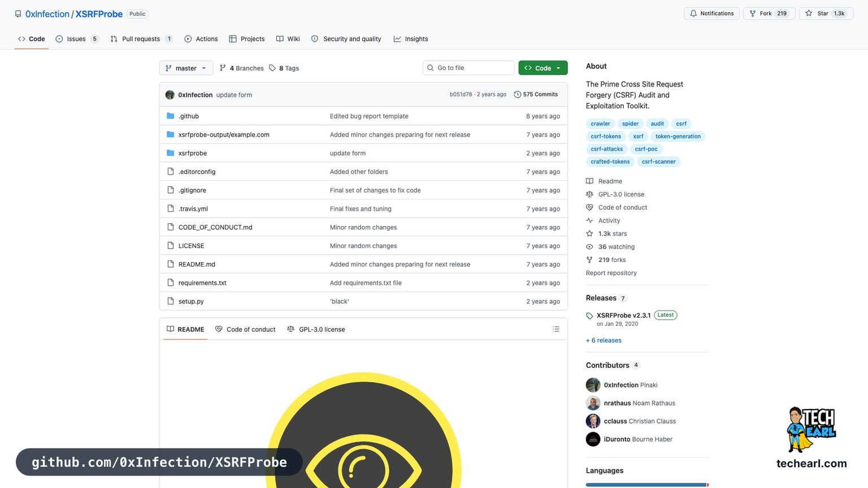Select the GPL-3.0 license tab
Screen dimensions: 868x488
[316, 329]
